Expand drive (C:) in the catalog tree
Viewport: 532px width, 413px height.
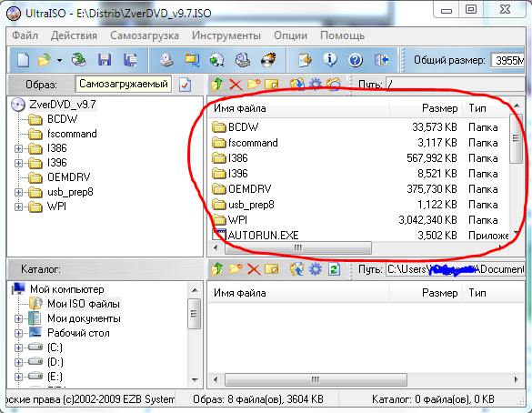[x=19, y=348]
